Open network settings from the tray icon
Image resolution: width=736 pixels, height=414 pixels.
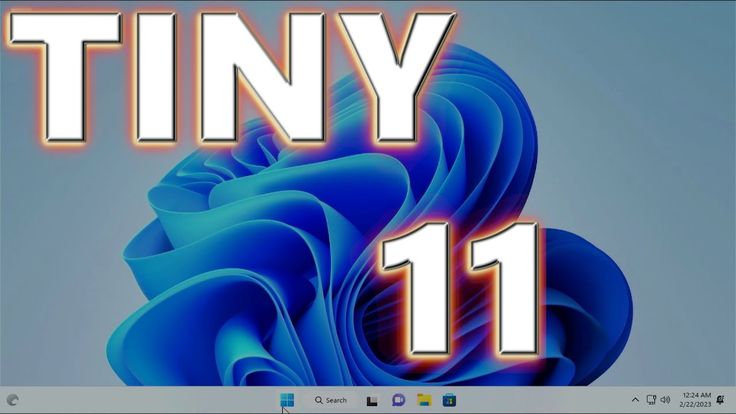coord(651,400)
